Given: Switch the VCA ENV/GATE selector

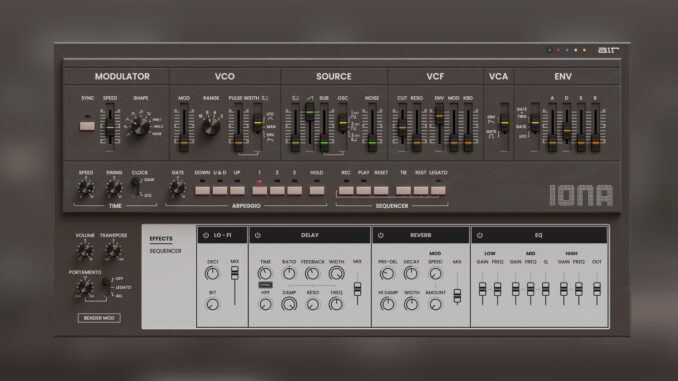Looking at the screenshot, I should click(x=504, y=122).
